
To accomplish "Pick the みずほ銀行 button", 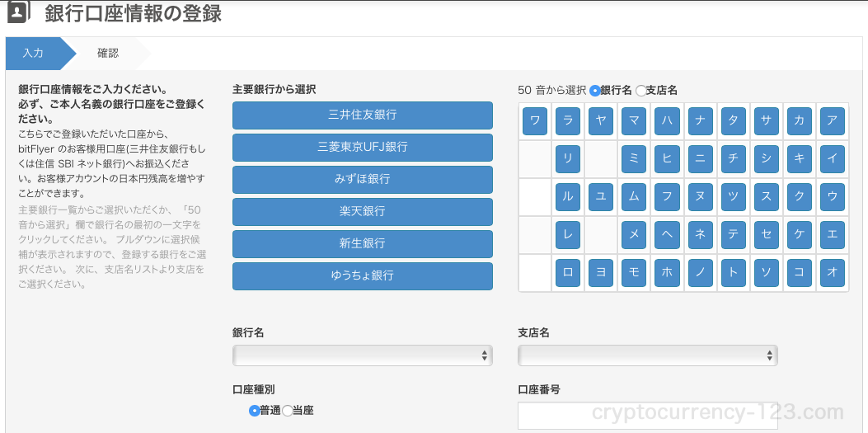I will pyautogui.click(x=363, y=180).
